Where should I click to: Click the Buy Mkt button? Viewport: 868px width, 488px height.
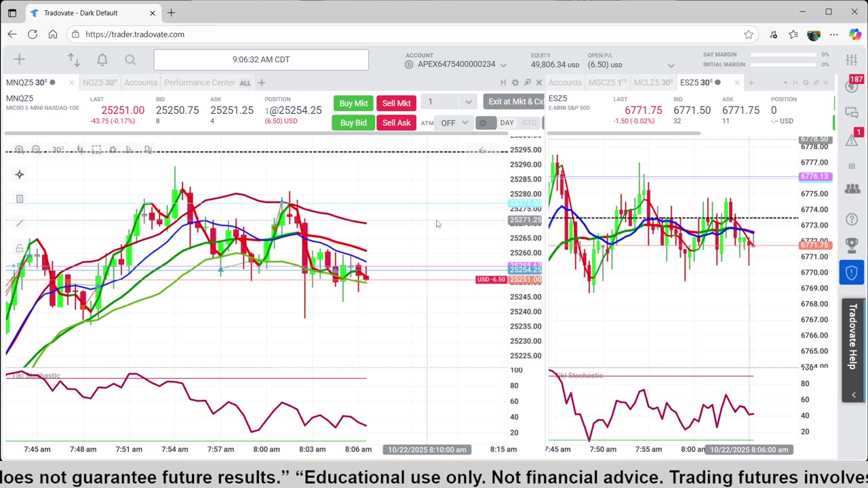pyautogui.click(x=353, y=103)
